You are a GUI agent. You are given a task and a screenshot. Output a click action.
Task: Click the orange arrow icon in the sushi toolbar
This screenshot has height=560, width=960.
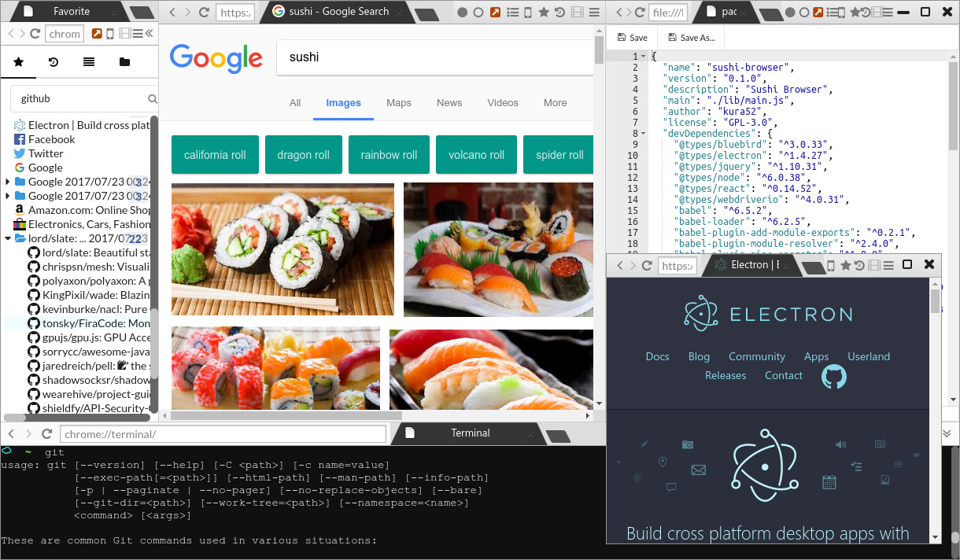tap(496, 13)
